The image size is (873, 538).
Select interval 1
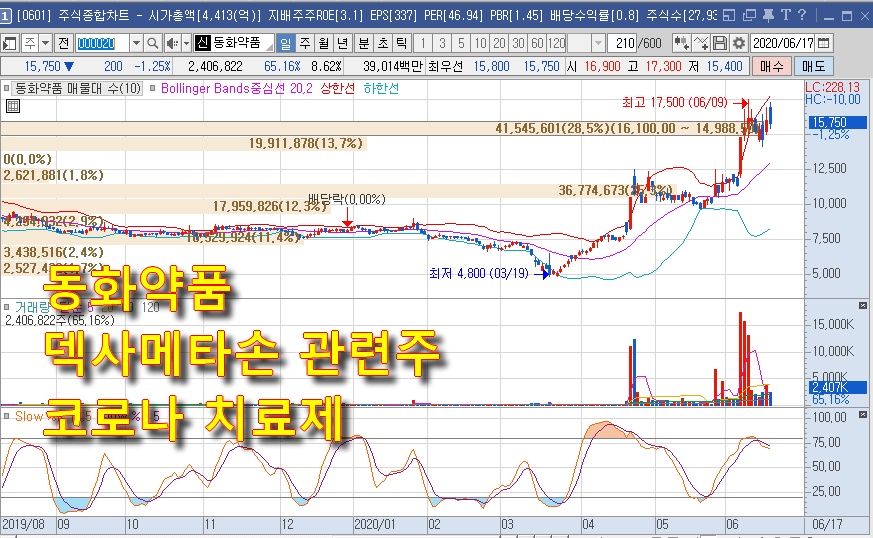coord(423,43)
